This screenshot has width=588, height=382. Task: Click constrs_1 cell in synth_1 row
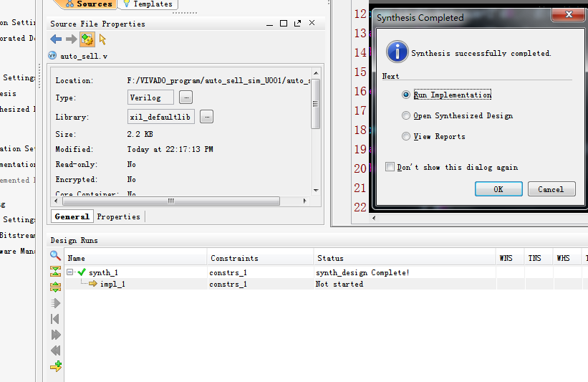point(228,272)
